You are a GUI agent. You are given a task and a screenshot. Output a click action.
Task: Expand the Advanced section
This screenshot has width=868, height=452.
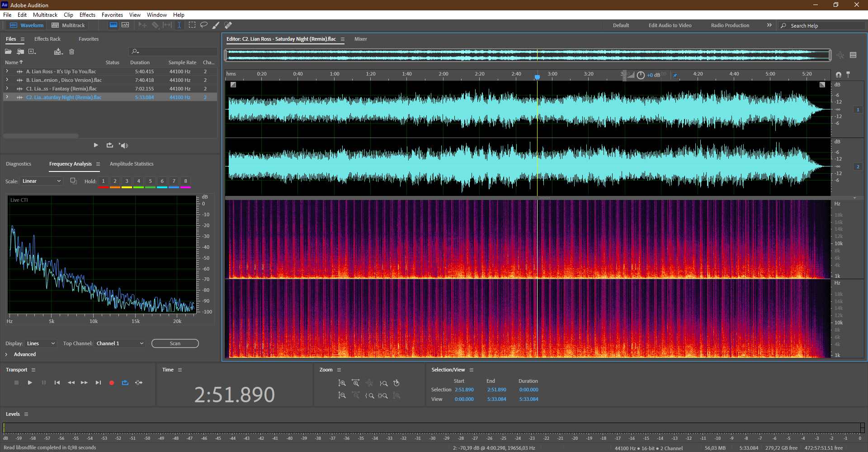point(6,354)
